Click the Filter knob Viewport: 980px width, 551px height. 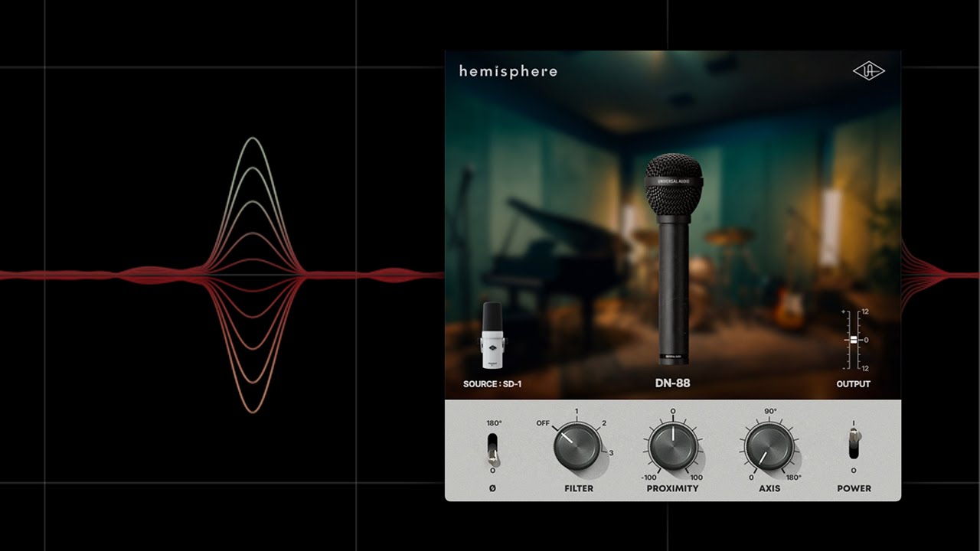(577, 446)
